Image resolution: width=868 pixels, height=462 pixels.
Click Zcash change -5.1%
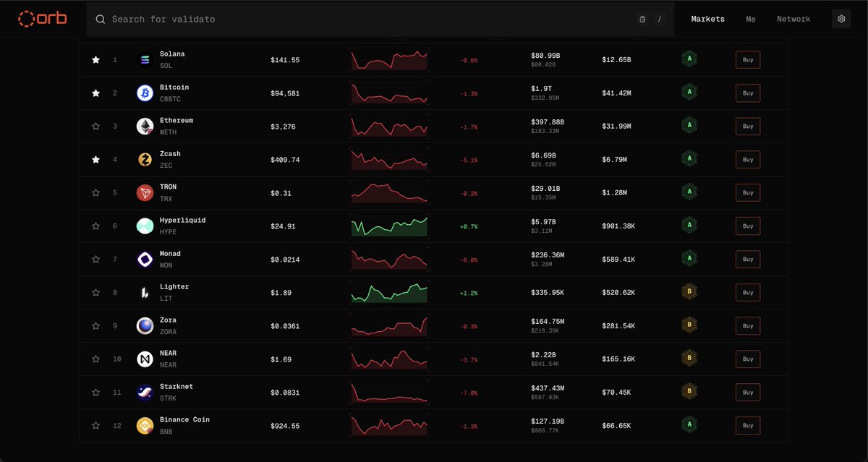(x=469, y=161)
